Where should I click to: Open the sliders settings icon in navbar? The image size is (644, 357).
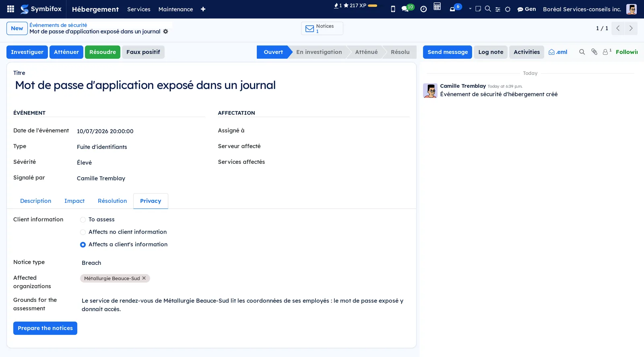click(x=498, y=9)
